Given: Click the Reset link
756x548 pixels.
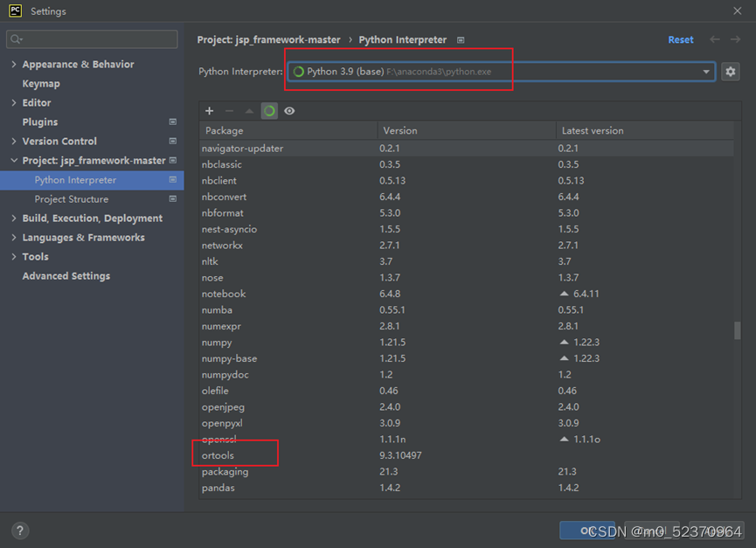Looking at the screenshot, I should click(681, 40).
